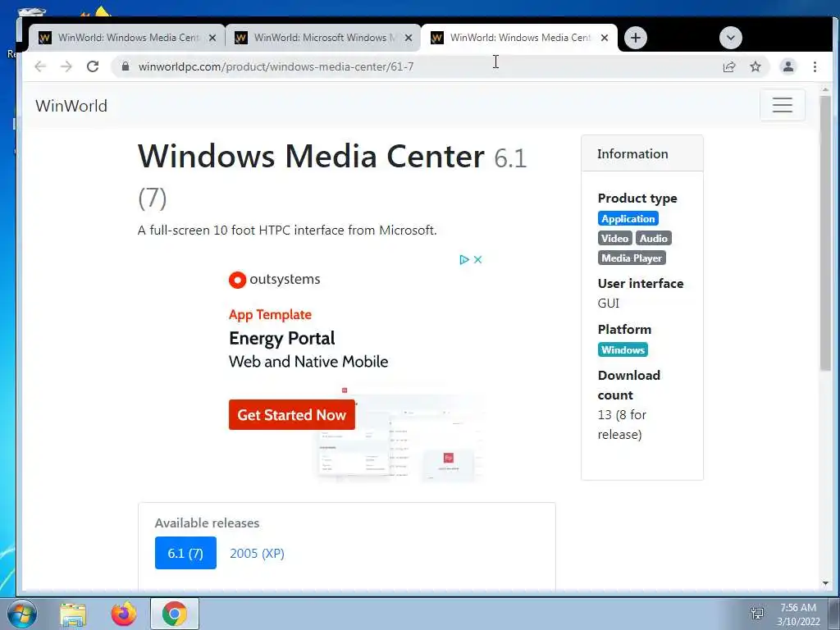The height and width of the screenshot is (630, 840).
Task: Click the AdChoices triangle icon
Action: click(464, 259)
